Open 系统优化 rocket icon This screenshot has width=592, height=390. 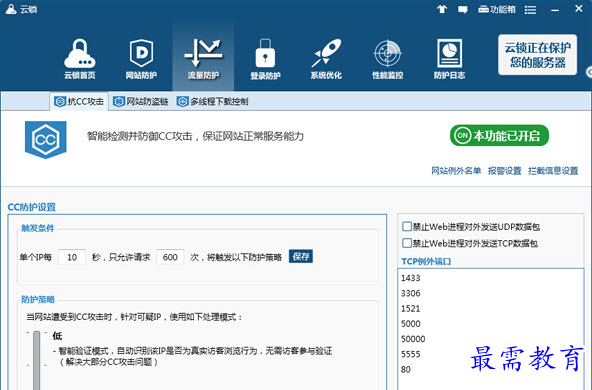326,59
